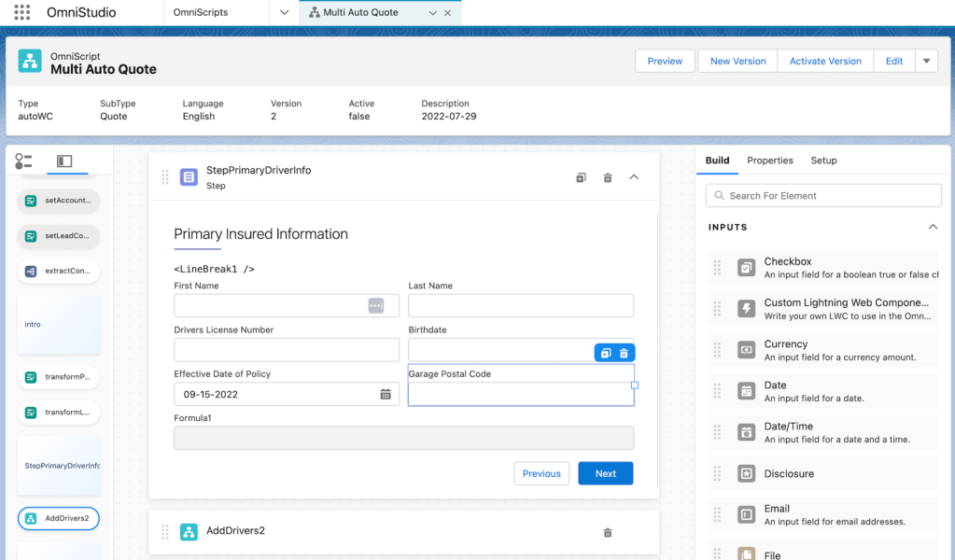Viewport: 955px width, 560px height.
Task: Click the Next button
Action: tap(606, 473)
